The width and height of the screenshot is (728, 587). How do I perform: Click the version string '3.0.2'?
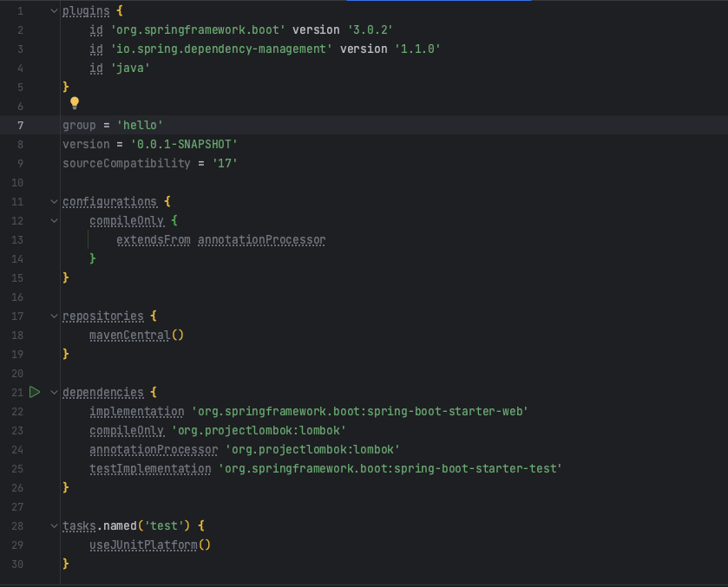(x=370, y=29)
